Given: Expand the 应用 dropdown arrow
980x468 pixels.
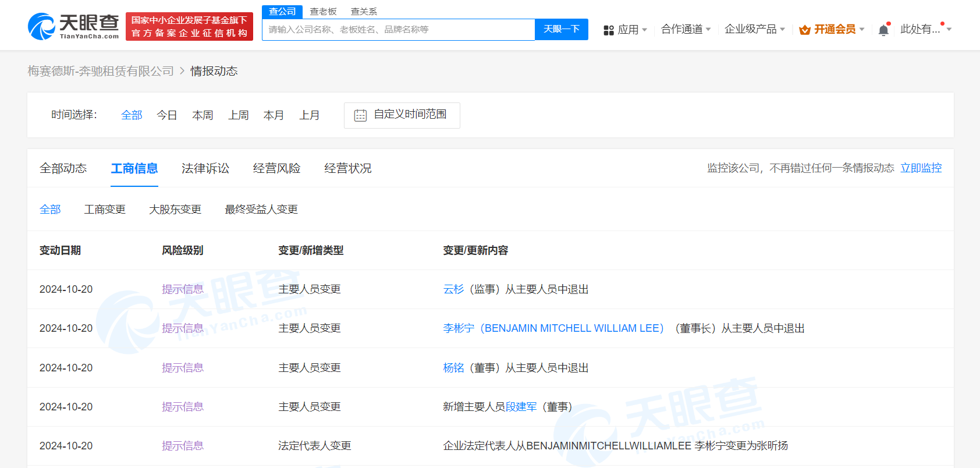Looking at the screenshot, I should click(645, 30).
